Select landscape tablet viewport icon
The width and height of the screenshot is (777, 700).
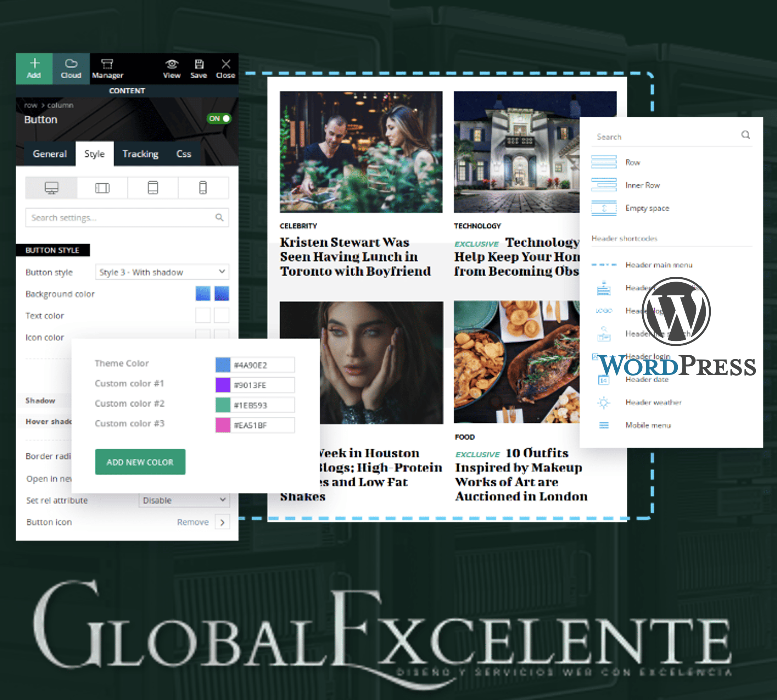(x=102, y=188)
